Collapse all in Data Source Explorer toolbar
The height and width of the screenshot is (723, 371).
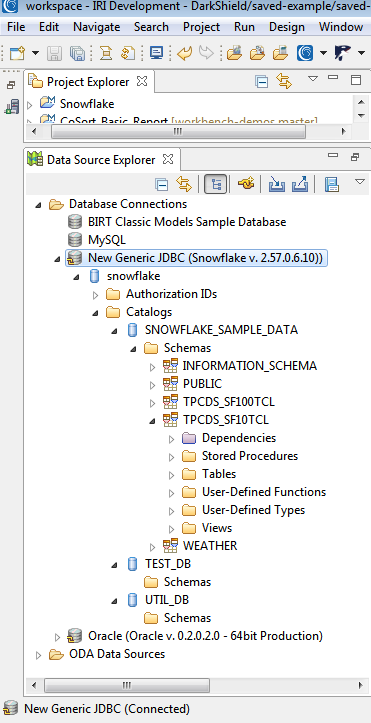click(x=162, y=184)
